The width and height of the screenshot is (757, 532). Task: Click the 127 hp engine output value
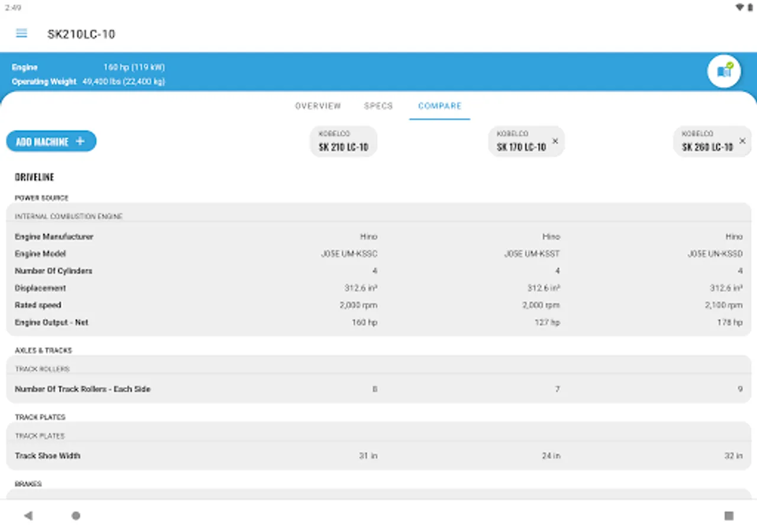[547, 322]
